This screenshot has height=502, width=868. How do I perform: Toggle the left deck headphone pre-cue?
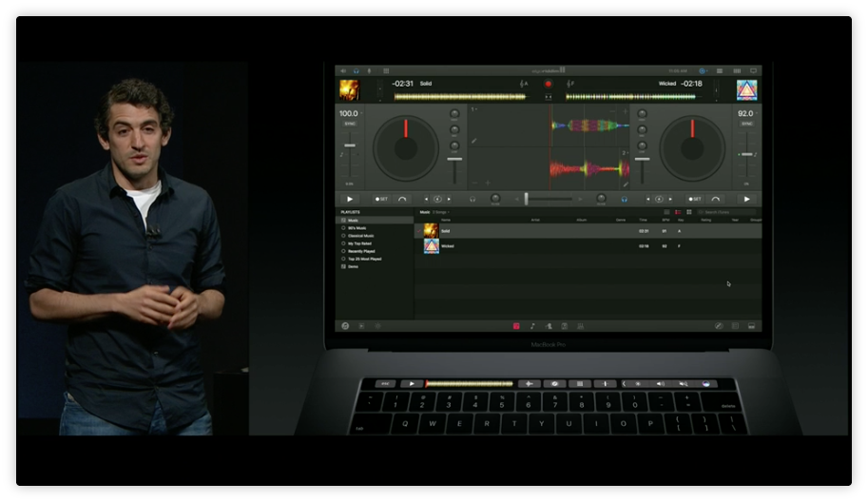click(x=473, y=200)
